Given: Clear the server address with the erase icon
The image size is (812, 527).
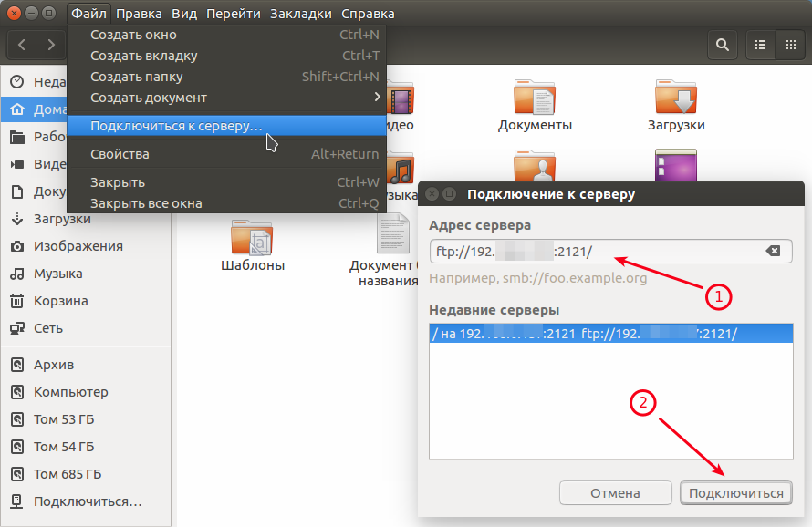Looking at the screenshot, I should [x=773, y=251].
